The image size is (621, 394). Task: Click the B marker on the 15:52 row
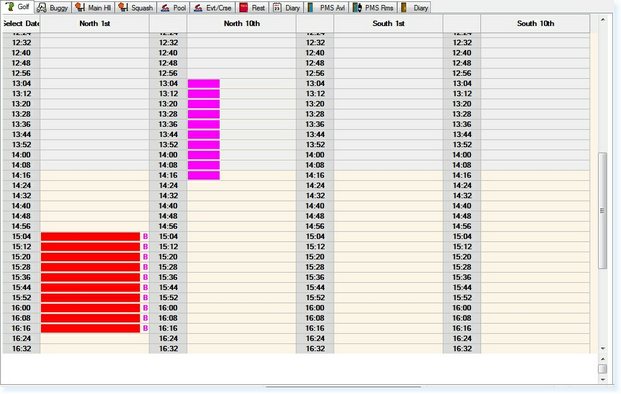pyautogui.click(x=145, y=298)
